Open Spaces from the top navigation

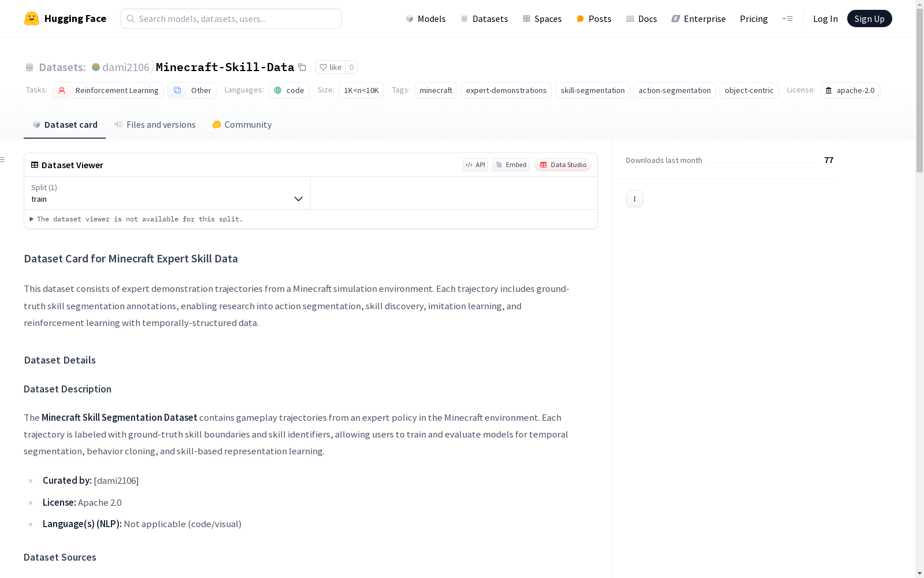point(542,18)
